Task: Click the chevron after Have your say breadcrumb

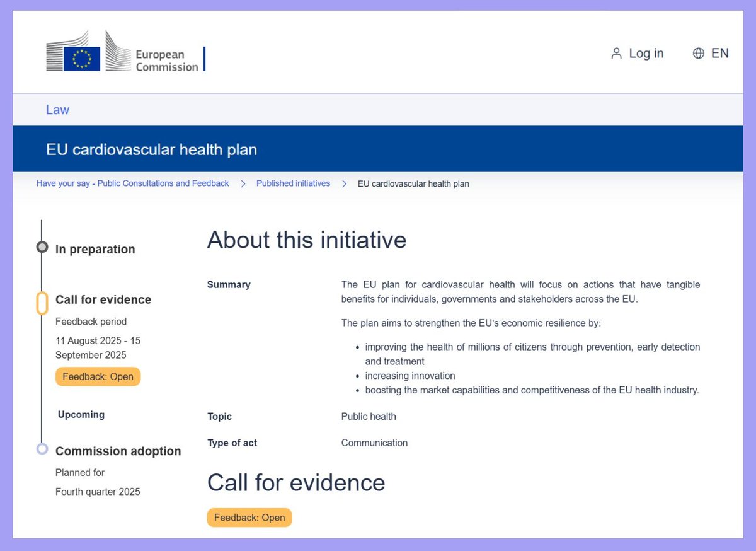Action: [243, 183]
